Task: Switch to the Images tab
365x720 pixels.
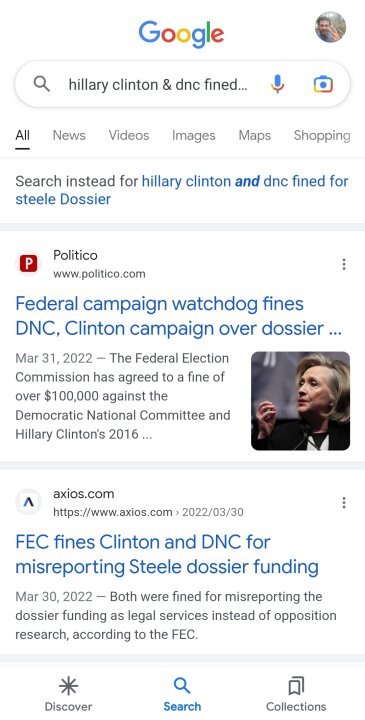Action: [194, 135]
